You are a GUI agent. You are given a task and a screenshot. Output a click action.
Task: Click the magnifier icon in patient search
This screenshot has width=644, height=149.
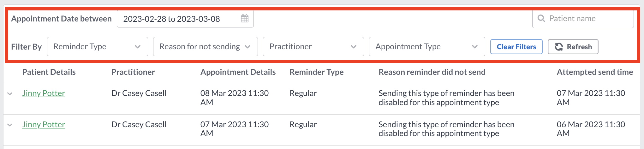click(541, 18)
